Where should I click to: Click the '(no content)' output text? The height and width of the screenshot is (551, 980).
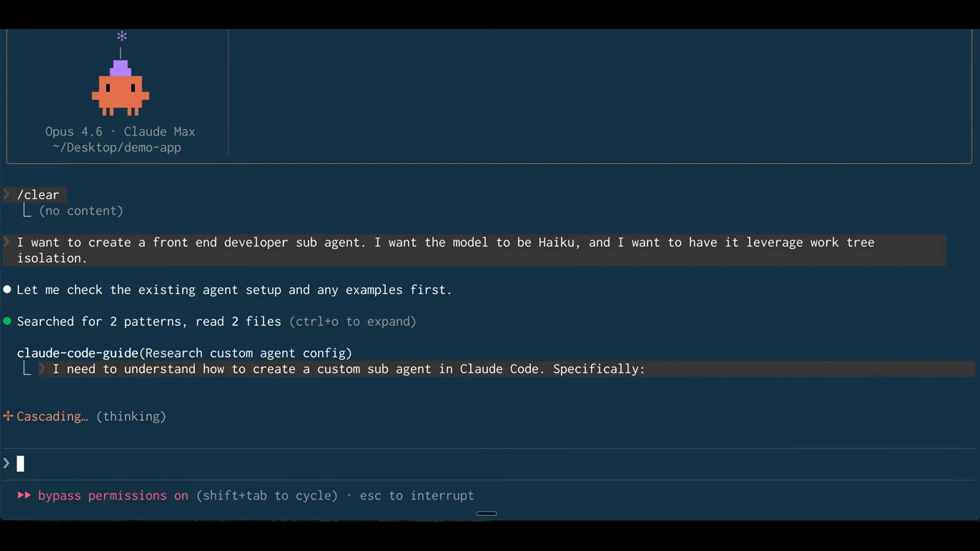pos(81,211)
